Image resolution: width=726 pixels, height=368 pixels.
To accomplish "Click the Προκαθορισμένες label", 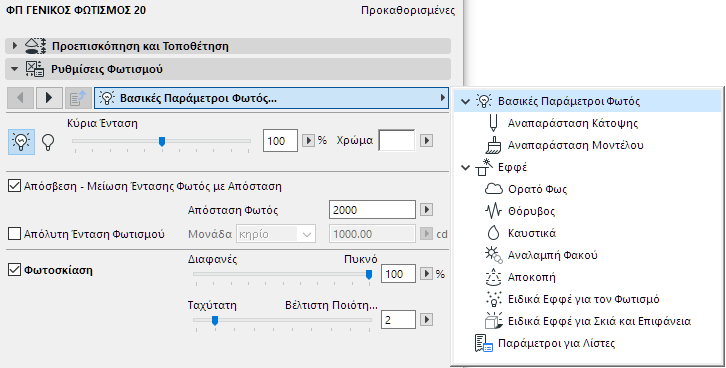I will coord(408,10).
